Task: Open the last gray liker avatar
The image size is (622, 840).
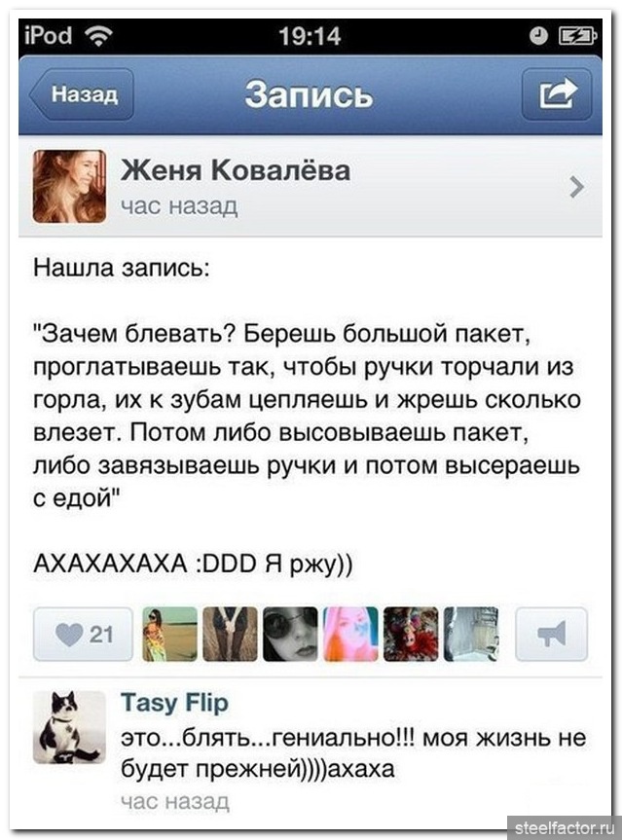Action: pos(471,635)
